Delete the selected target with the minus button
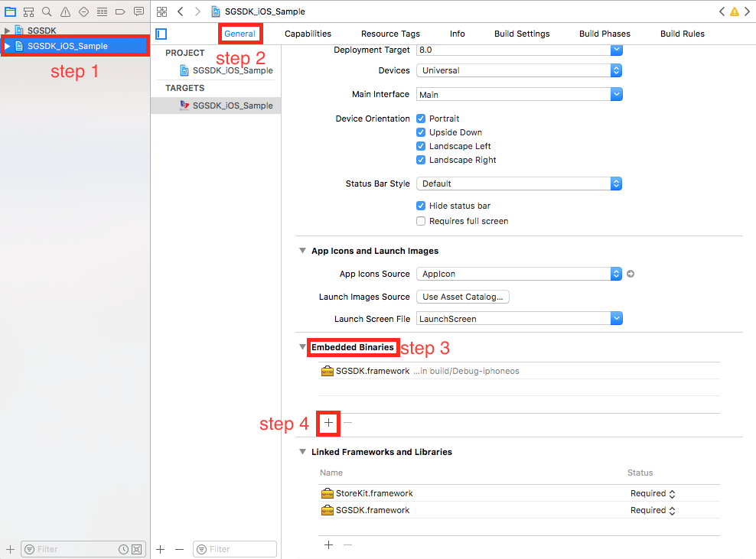The image size is (756, 559). click(x=179, y=549)
